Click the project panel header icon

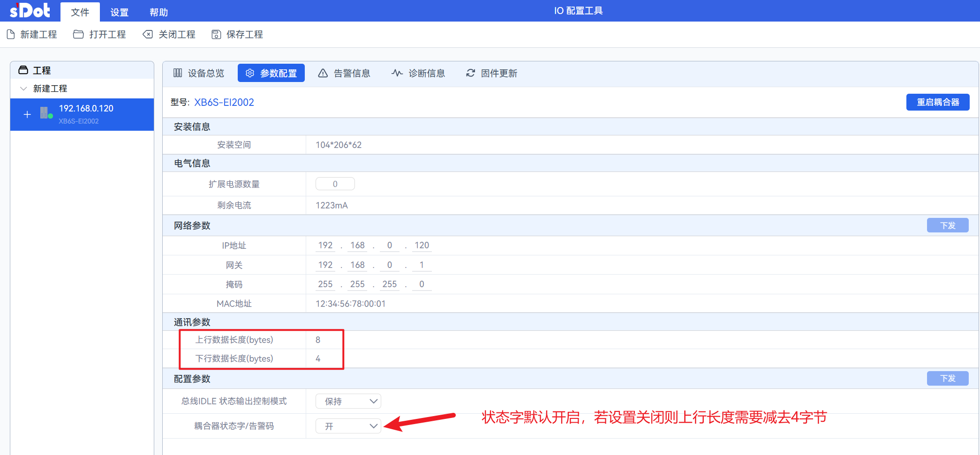click(23, 70)
